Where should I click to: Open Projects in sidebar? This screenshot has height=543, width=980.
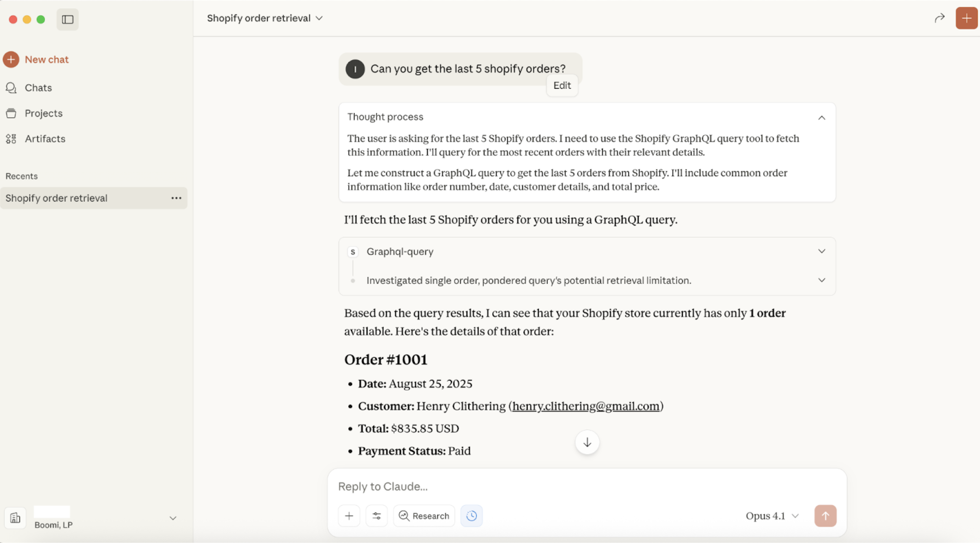43,113
